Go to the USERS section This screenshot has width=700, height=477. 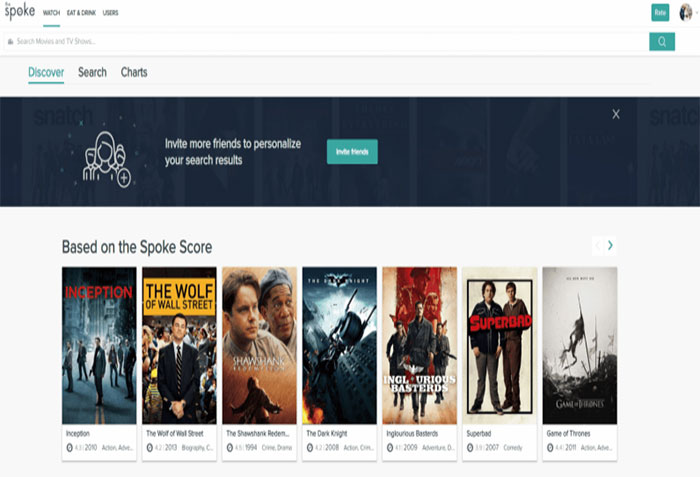point(111,13)
